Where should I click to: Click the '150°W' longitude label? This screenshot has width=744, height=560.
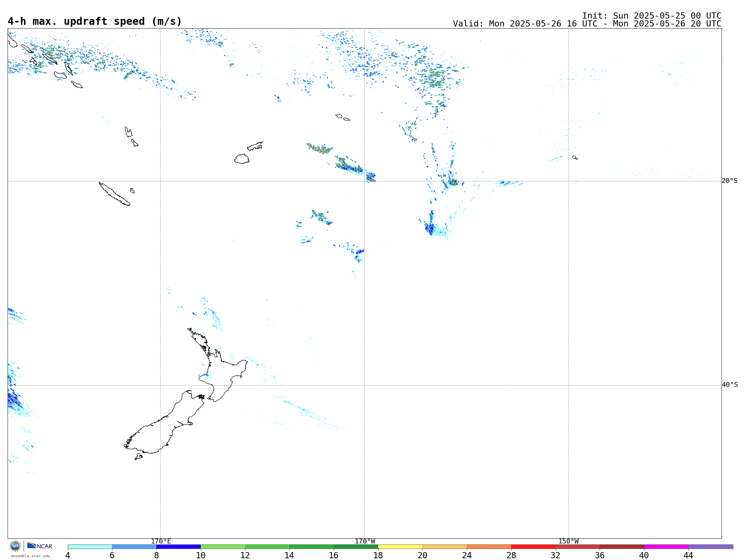[x=568, y=541]
